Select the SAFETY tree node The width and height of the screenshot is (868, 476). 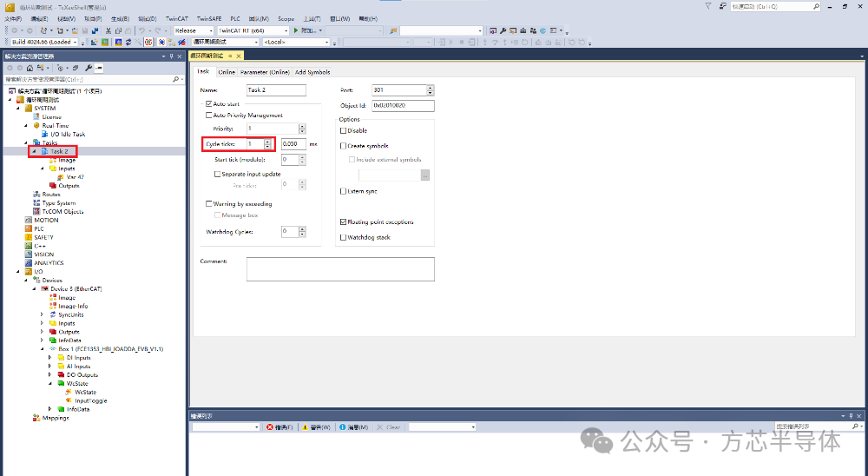pos(43,237)
